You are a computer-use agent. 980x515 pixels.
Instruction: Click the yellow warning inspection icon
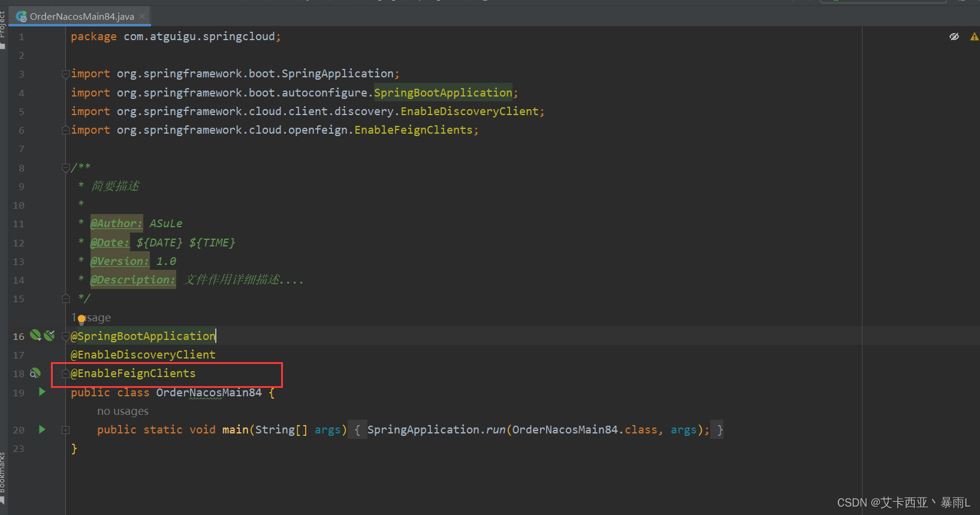[x=974, y=37]
